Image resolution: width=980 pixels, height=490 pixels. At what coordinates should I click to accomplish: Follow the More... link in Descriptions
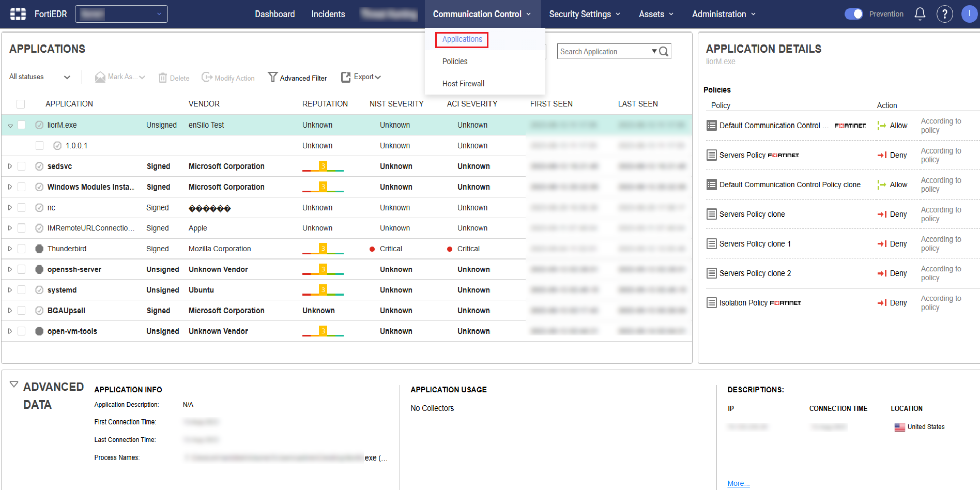coord(738,483)
